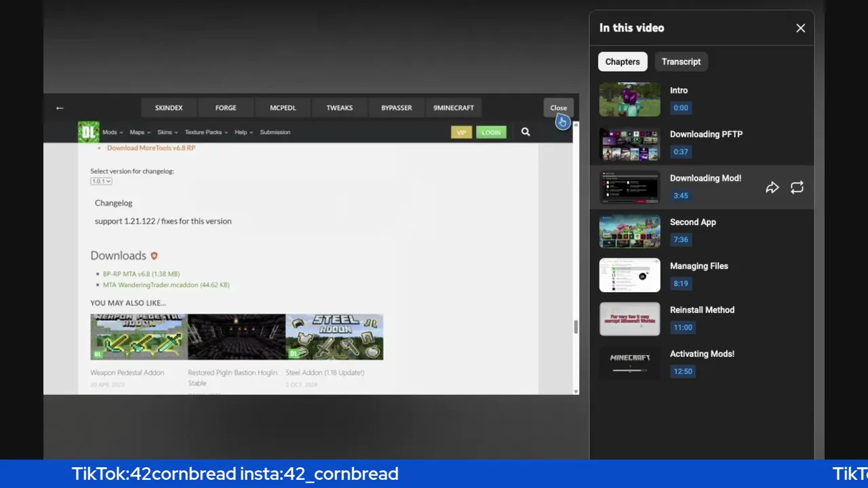
Task: Open the SKINDEX shortcut
Action: point(169,108)
